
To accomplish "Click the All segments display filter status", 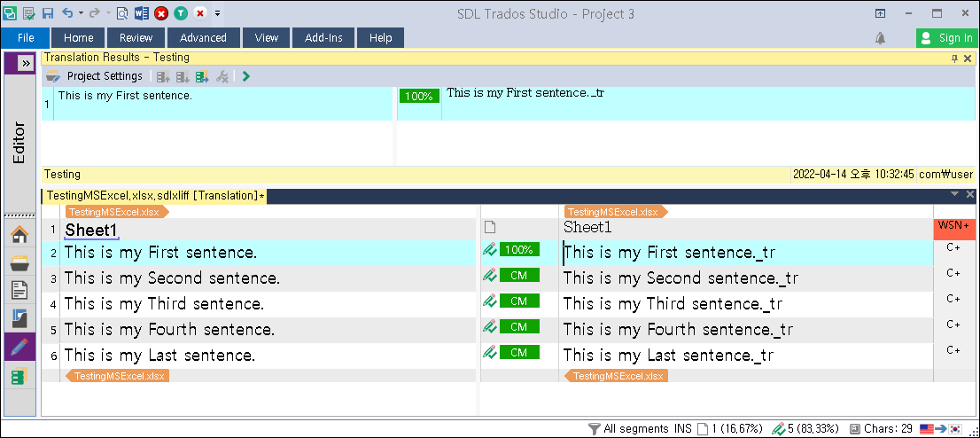I will point(629,428).
